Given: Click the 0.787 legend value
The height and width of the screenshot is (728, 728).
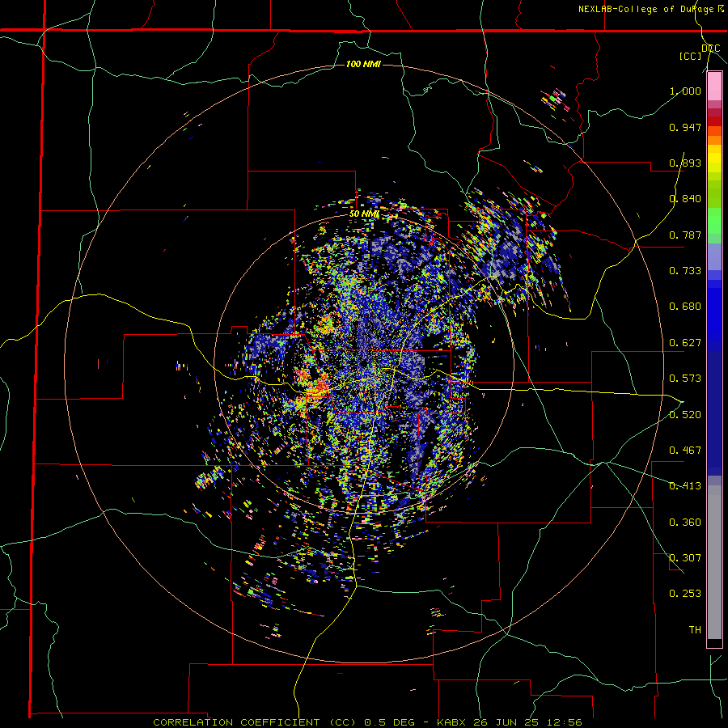Looking at the screenshot, I should click(x=685, y=235).
